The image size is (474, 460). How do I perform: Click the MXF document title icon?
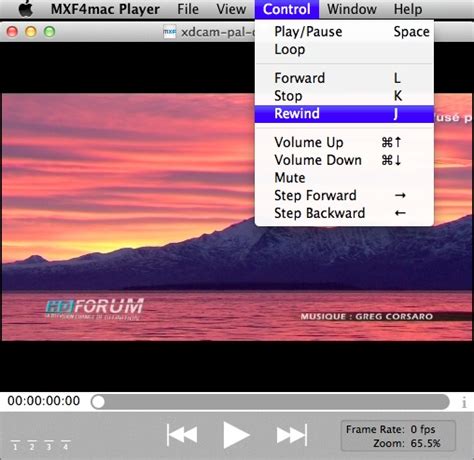[170, 32]
